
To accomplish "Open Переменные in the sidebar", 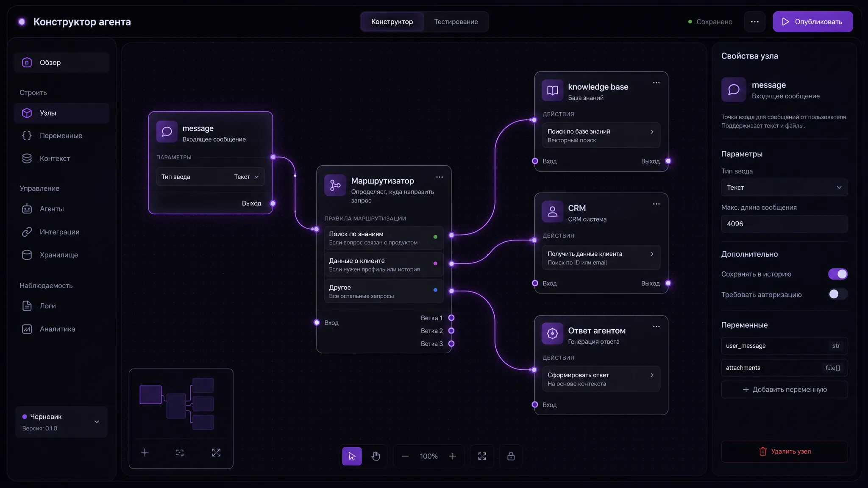I will coord(61,136).
